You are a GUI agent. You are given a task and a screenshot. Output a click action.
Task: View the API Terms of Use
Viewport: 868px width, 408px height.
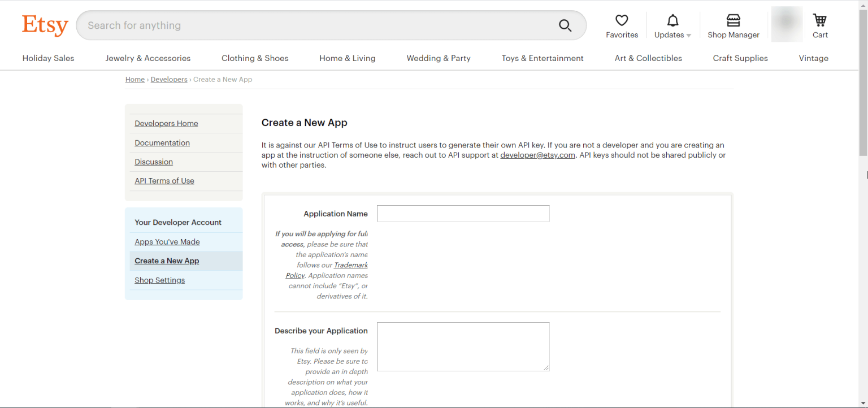coord(164,180)
